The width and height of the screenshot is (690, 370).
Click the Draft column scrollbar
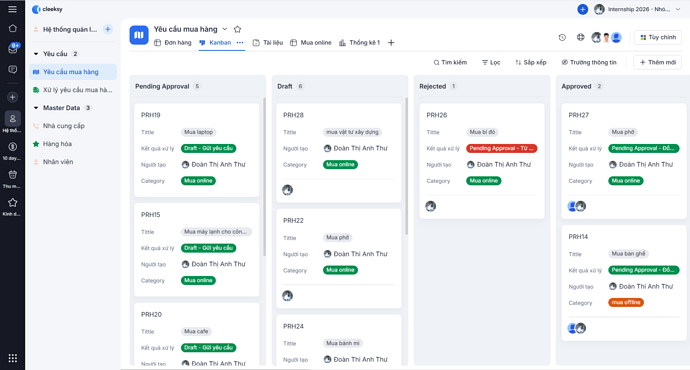pyautogui.click(x=406, y=166)
